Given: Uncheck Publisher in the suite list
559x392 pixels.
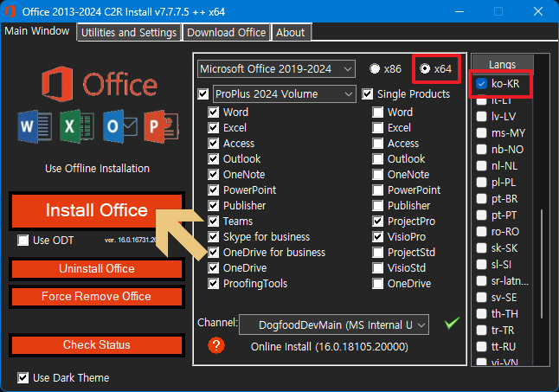Looking at the screenshot, I should (x=213, y=205).
